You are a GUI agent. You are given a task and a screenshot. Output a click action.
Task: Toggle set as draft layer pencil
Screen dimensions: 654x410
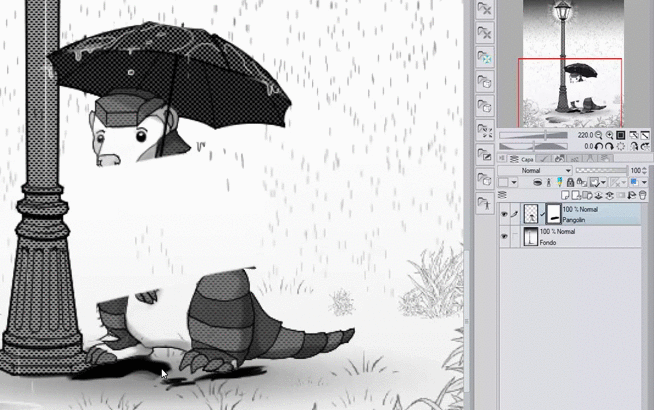point(560,182)
